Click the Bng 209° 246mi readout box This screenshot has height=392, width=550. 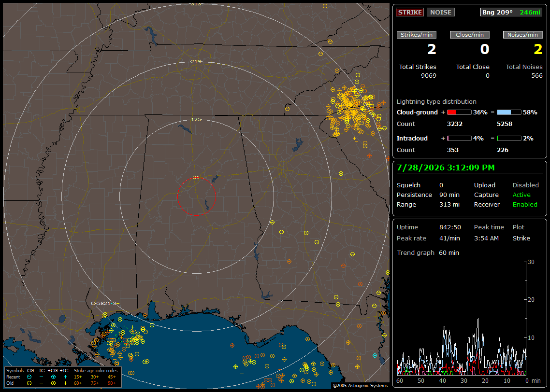(x=511, y=12)
